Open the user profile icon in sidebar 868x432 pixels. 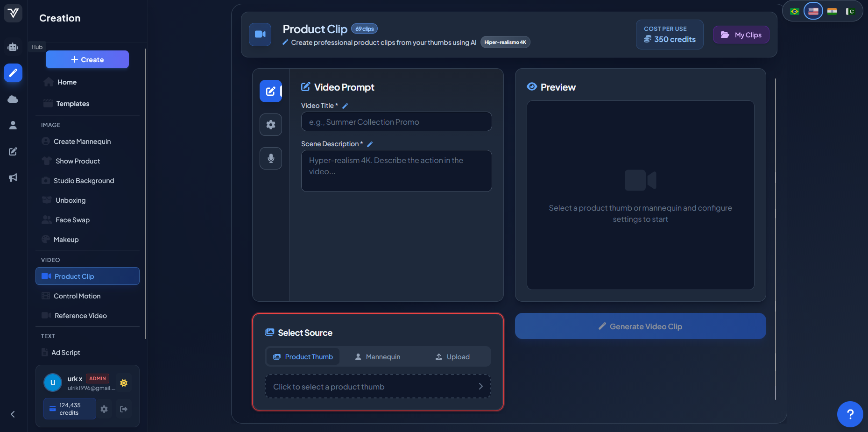pos(13,125)
